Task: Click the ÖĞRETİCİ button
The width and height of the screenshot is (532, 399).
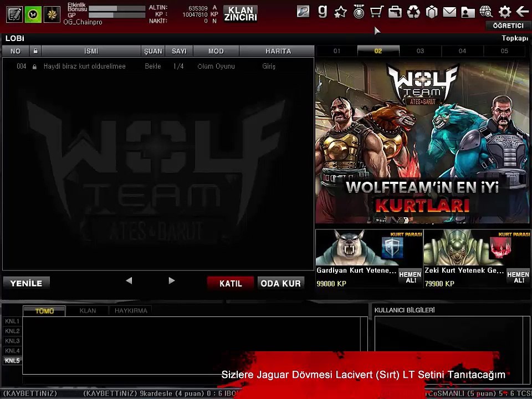Action: tap(508, 26)
